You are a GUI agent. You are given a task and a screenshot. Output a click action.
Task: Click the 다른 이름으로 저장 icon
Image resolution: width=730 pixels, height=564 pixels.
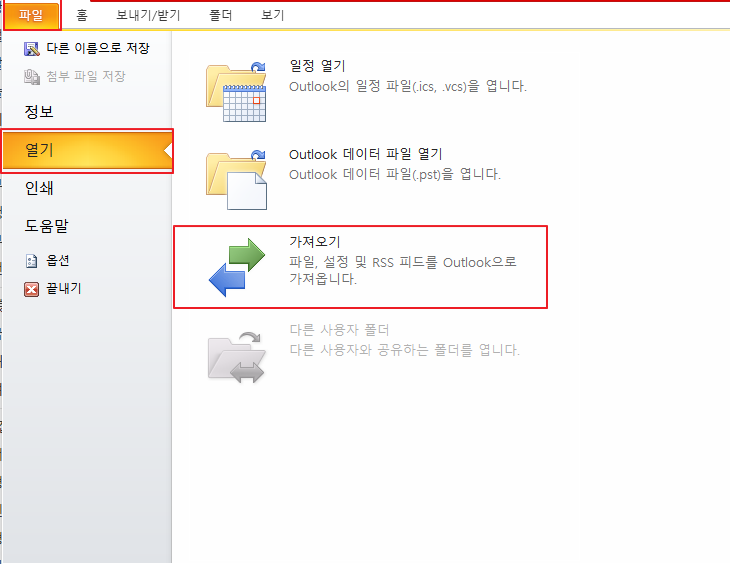click(32, 48)
